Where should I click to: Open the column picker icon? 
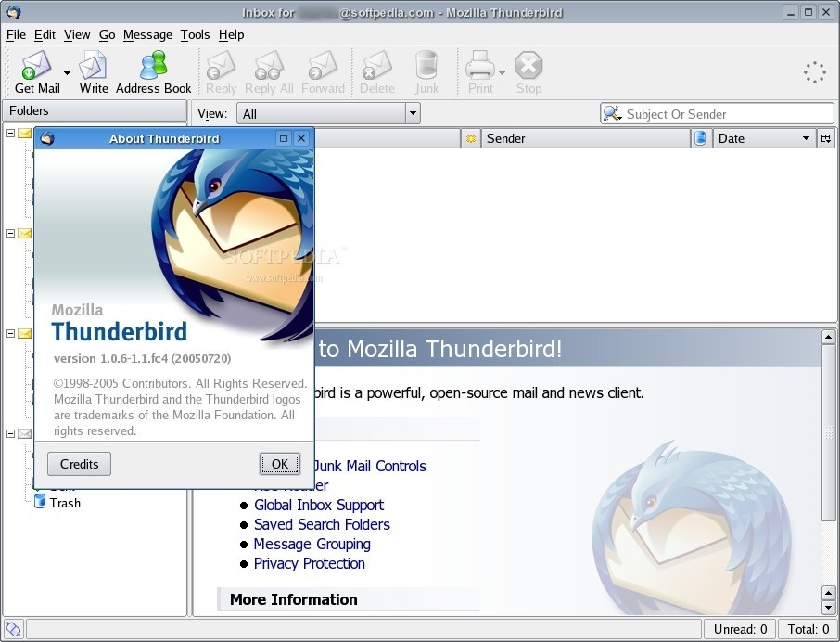point(825,139)
